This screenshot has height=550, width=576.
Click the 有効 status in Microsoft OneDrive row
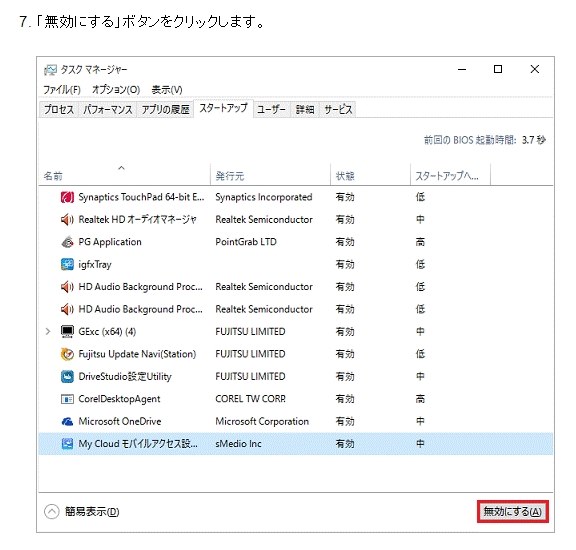[x=345, y=421]
